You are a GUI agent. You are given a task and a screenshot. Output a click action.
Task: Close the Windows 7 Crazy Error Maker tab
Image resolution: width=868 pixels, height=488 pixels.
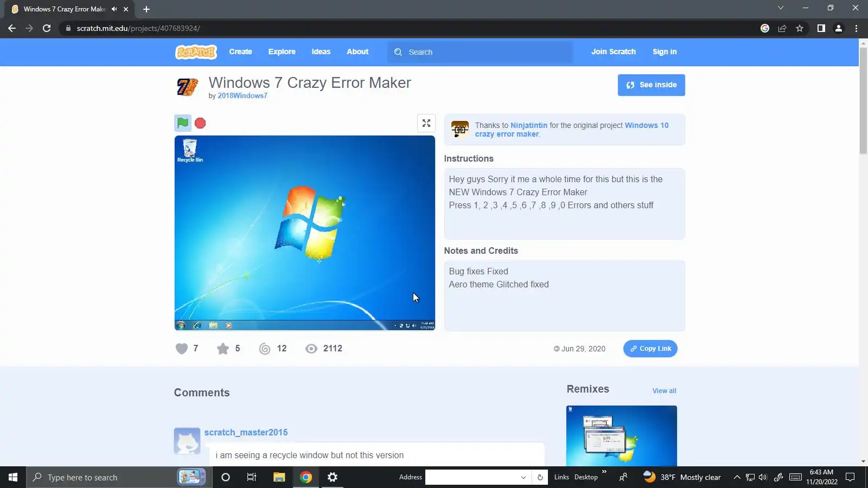pos(126,9)
